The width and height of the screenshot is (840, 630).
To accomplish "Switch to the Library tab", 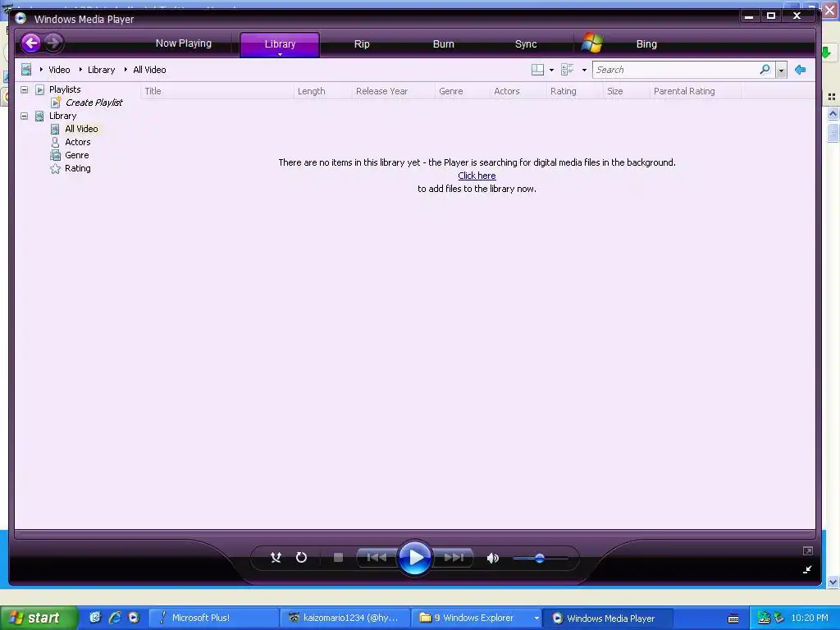I will click(x=280, y=44).
